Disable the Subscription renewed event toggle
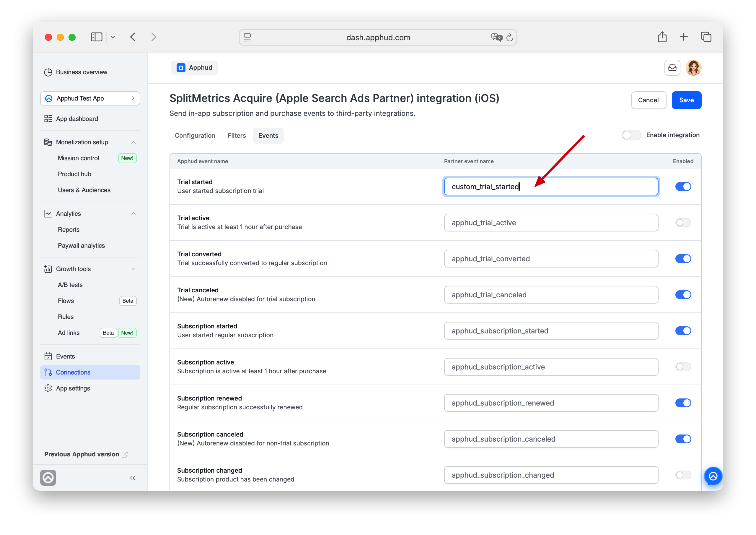 (683, 403)
